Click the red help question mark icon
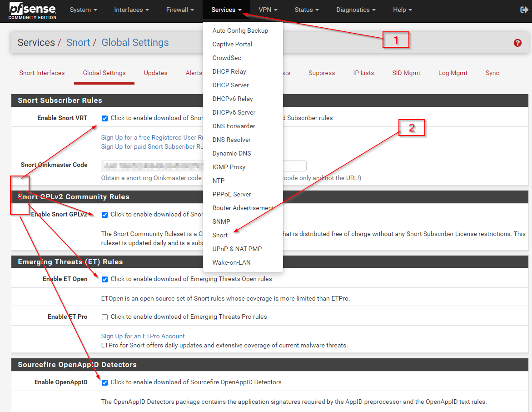Image resolution: width=532 pixels, height=412 pixels. (517, 43)
